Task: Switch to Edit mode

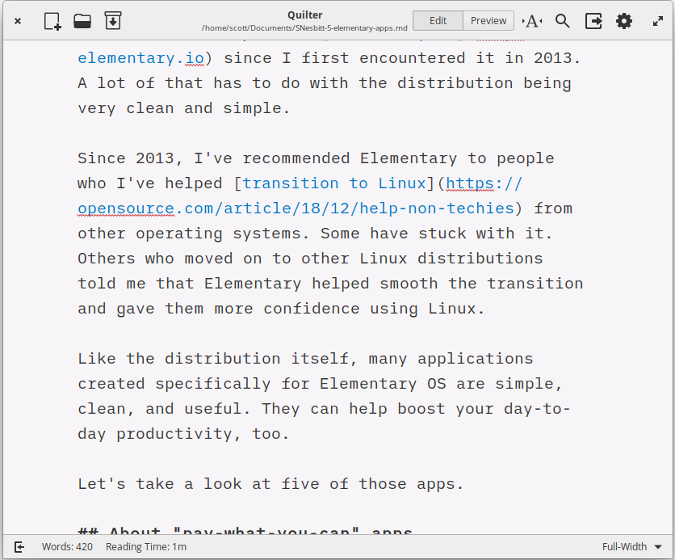Action: click(x=438, y=21)
